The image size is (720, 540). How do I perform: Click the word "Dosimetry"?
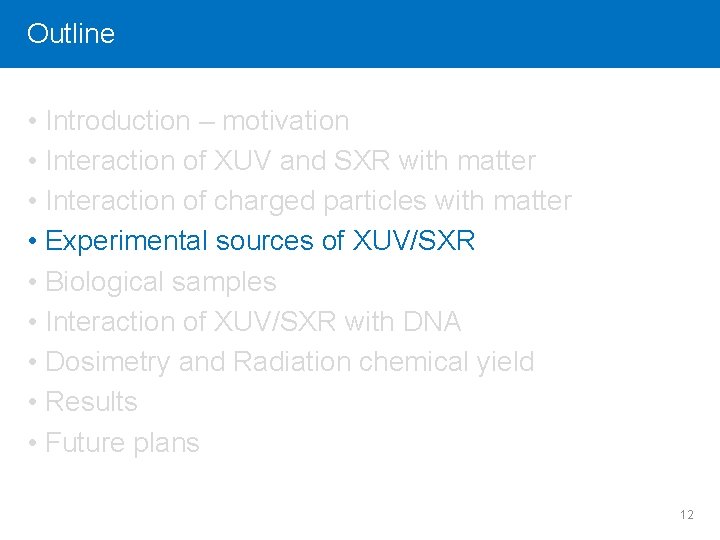tap(108, 362)
